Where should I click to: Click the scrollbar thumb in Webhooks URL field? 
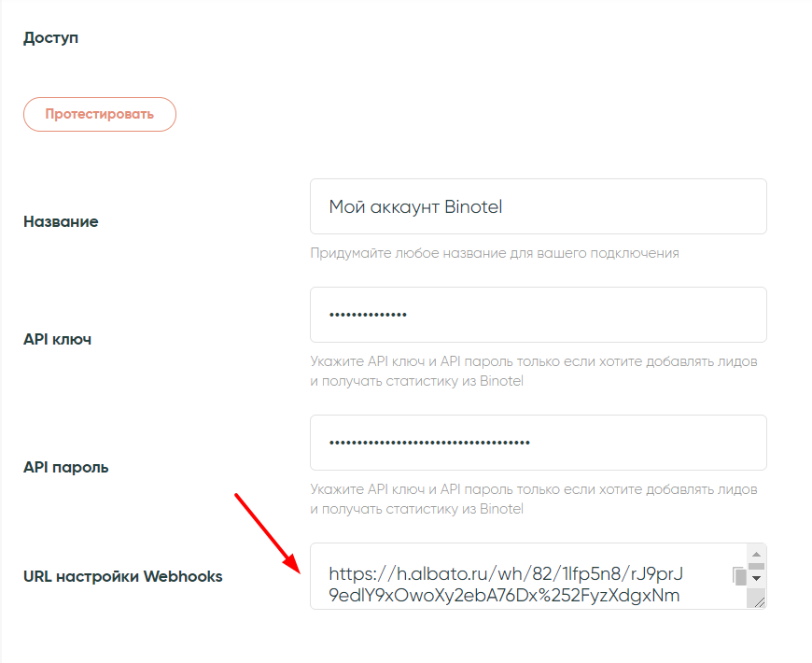[x=757, y=566]
